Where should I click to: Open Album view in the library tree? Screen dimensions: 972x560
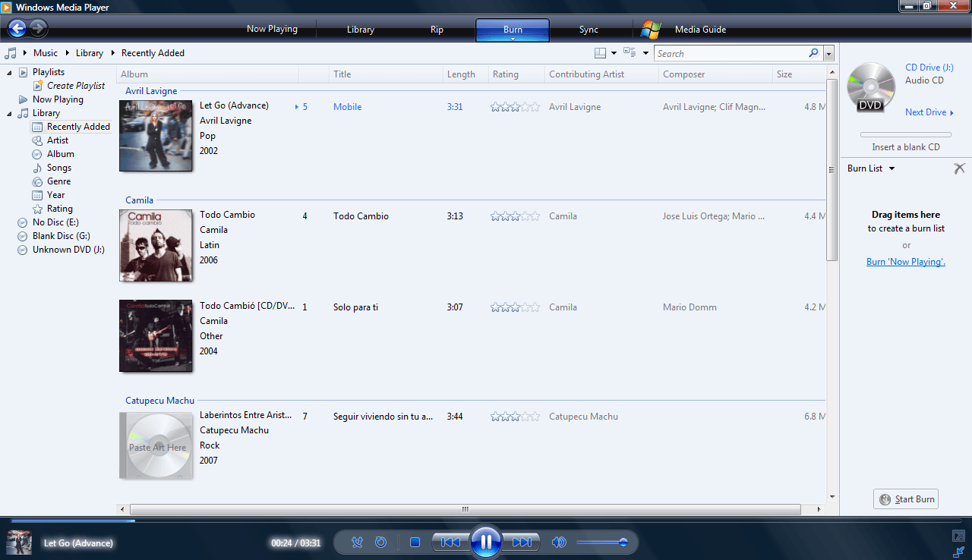(x=60, y=154)
